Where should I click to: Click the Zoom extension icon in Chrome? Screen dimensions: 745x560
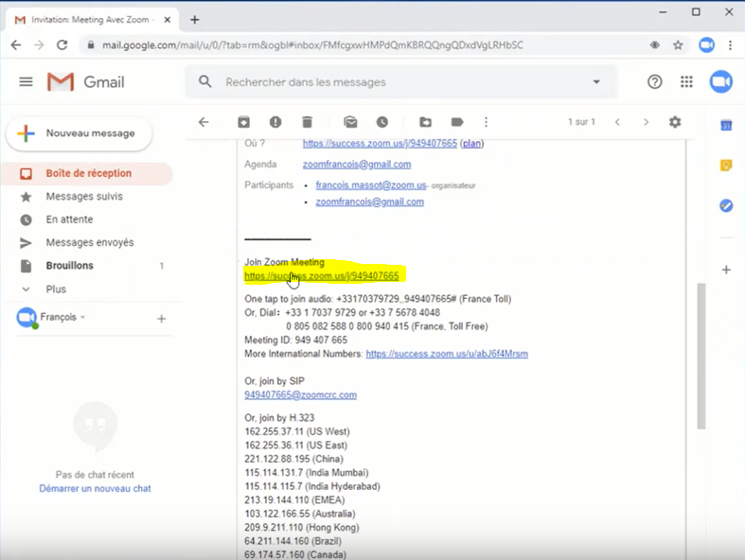pos(706,45)
